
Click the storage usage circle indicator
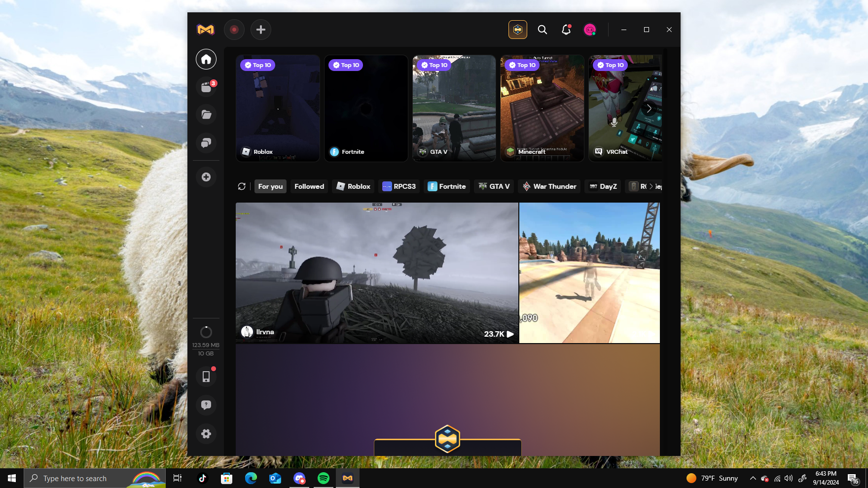coord(206,332)
